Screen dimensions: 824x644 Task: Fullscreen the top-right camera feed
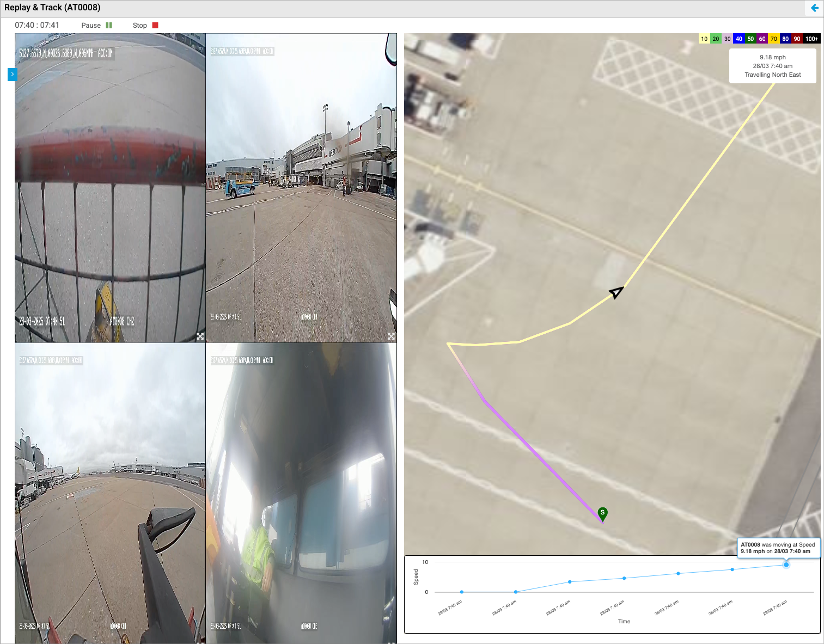point(391,336)
